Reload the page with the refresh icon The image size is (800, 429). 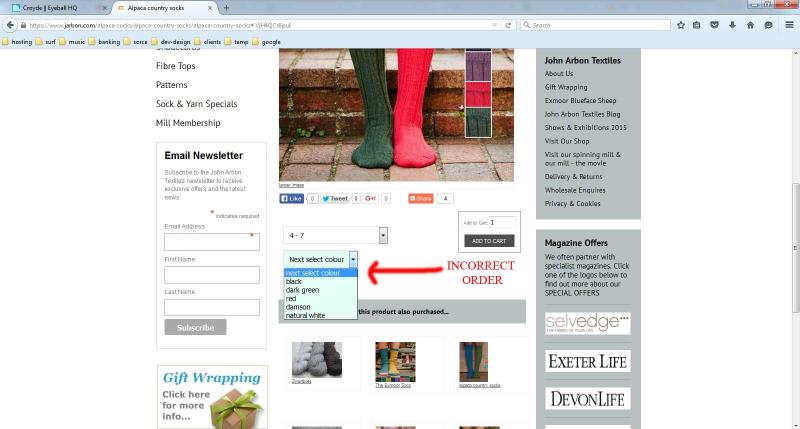(x=508, y=25)
